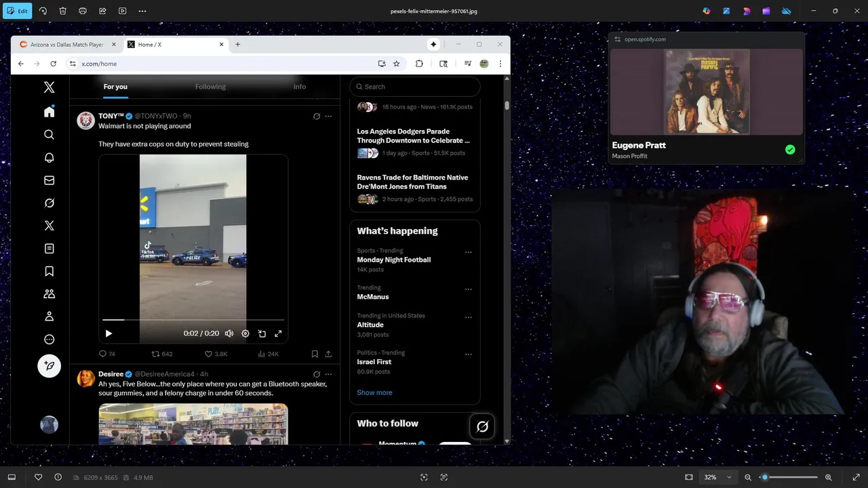Play the Walmart video
This screenshot has width=868, height=488.
coord(108,333)
